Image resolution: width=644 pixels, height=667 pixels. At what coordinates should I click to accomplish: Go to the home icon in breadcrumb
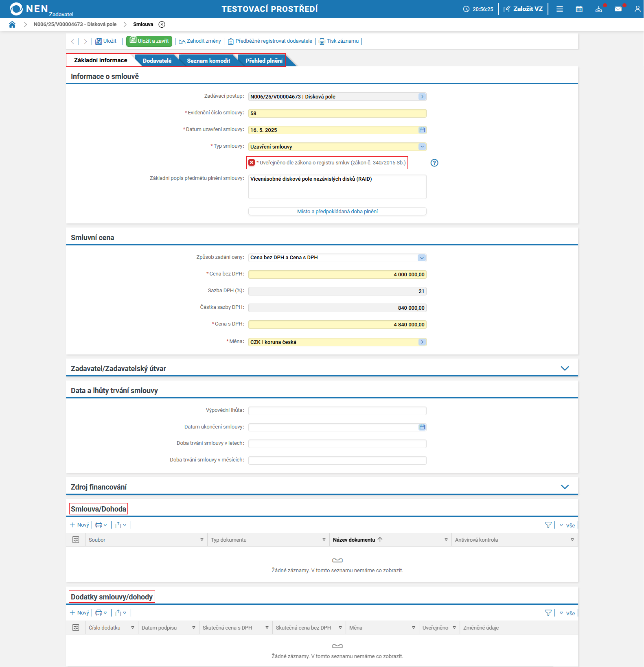click(x=12, y=24)
